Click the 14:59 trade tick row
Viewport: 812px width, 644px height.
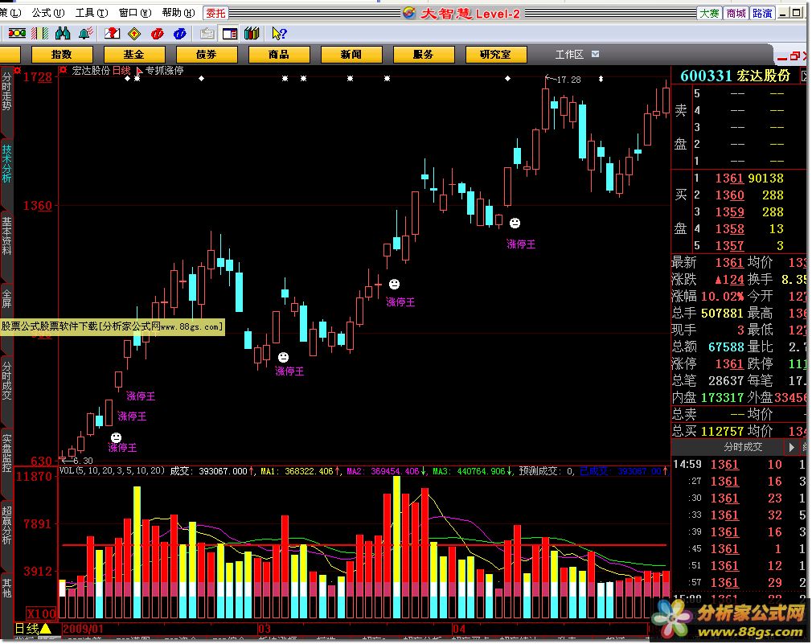point(739,465)
